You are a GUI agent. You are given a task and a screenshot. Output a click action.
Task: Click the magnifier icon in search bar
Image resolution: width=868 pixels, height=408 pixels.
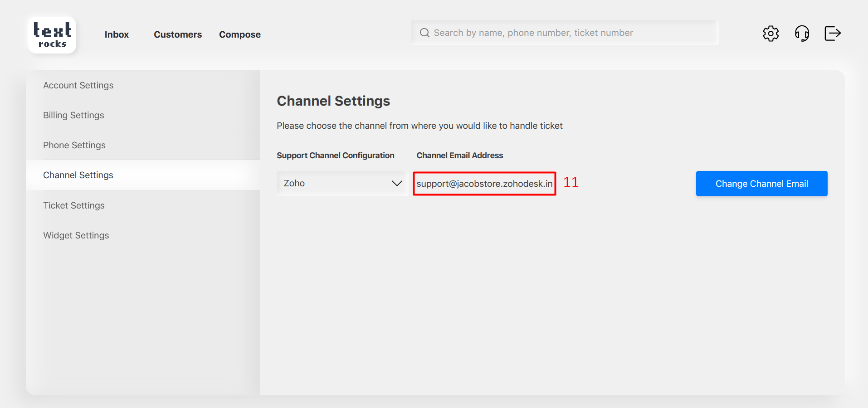tap(424, 33)
